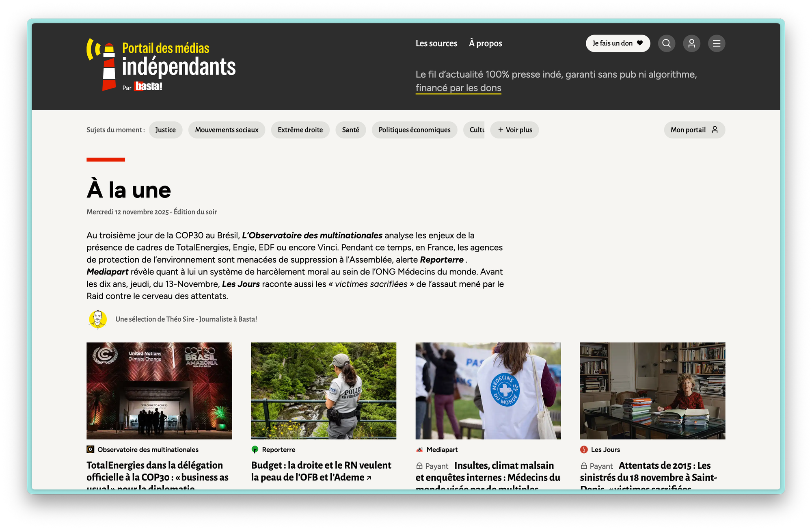The image size is (812, 530).
Task: Click bold 'Les Jours' in the intro paragraph
Action: [241, 284]
